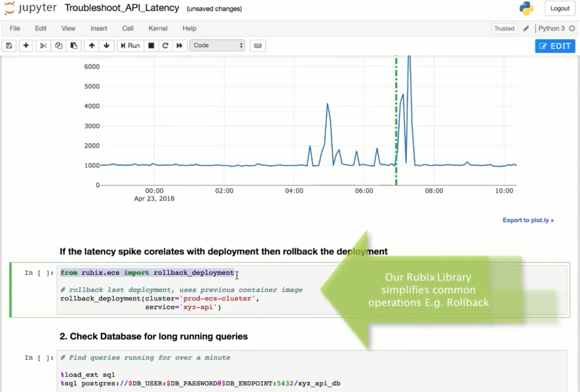Open the Cell menu
This screenshot has width=580, height=392.
click(x=127, y=28)
